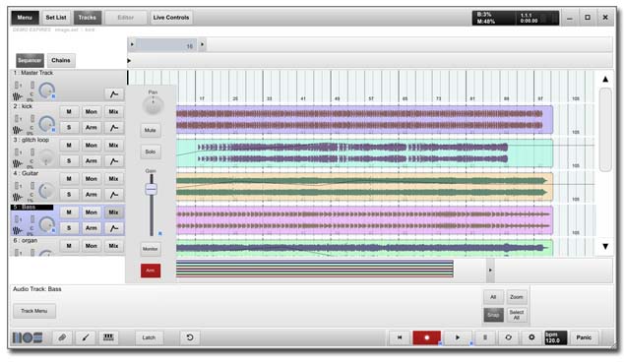Click kick track volume knob
Viewport: 624px width, 364px height.
[46, 124]
